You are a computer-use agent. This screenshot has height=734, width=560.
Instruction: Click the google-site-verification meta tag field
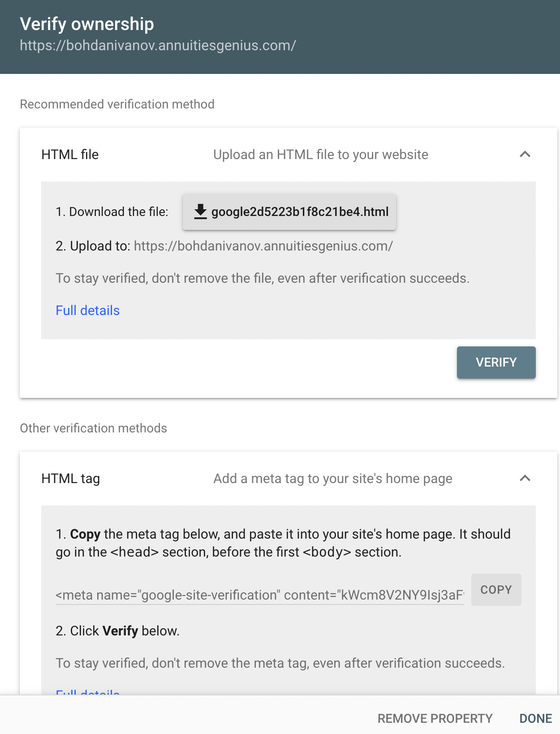[x=259, y=595]
